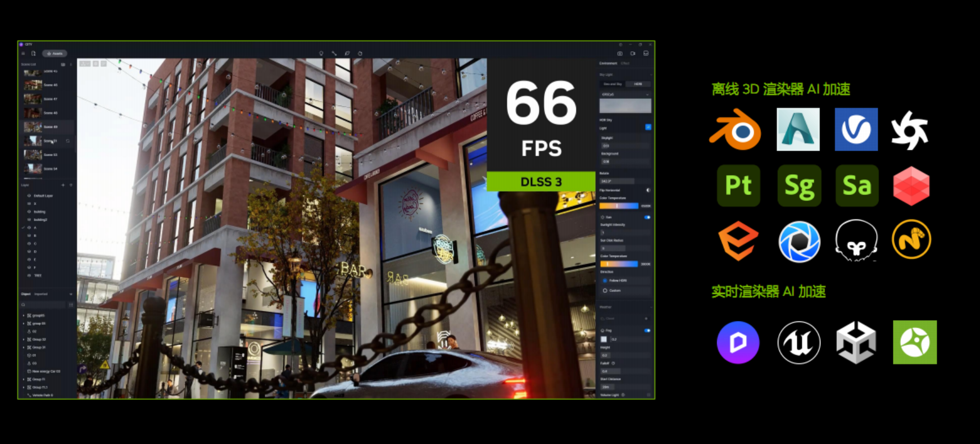Toggle the Fog switch
The height and width of the screenshot is (444, 980).
(647, 330)
